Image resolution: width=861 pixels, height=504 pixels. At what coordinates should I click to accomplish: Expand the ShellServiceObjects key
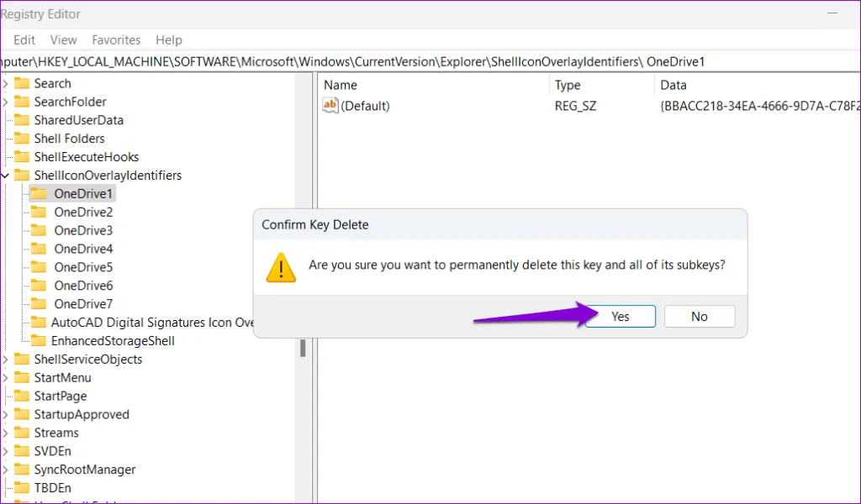click(x=6, y=360)
